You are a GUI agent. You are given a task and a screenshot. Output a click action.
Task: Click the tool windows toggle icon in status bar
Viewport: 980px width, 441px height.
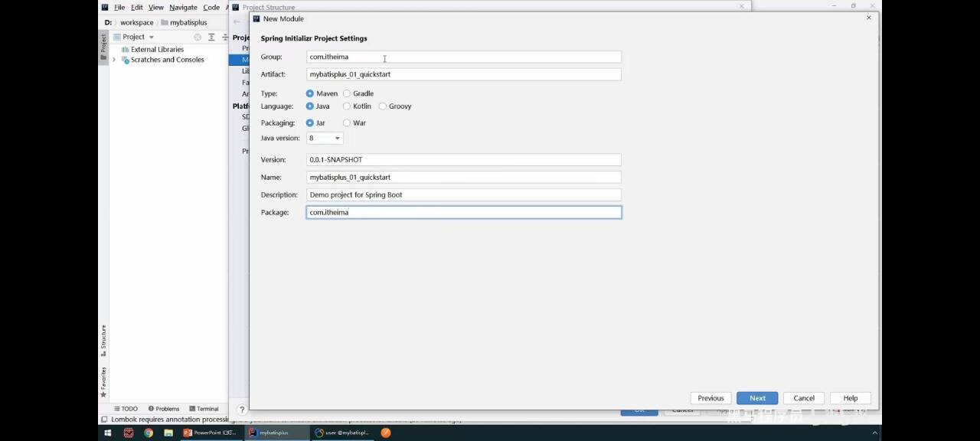pyautogui.click(x=104, y=420)
